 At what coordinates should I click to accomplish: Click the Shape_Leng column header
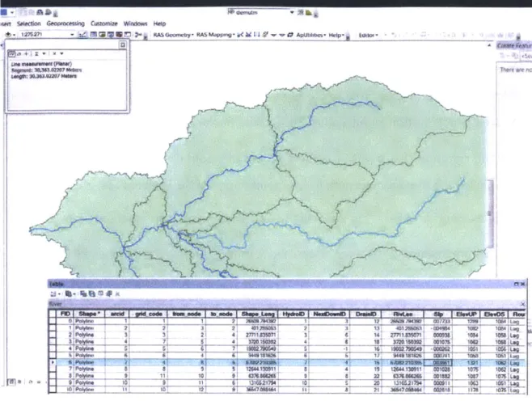258,314
